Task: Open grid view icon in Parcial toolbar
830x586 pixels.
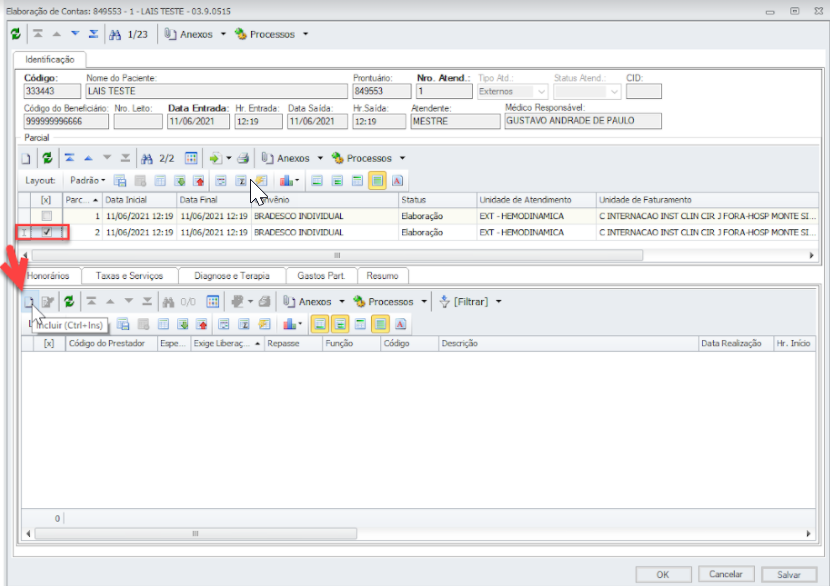Action: click(191, 158)
